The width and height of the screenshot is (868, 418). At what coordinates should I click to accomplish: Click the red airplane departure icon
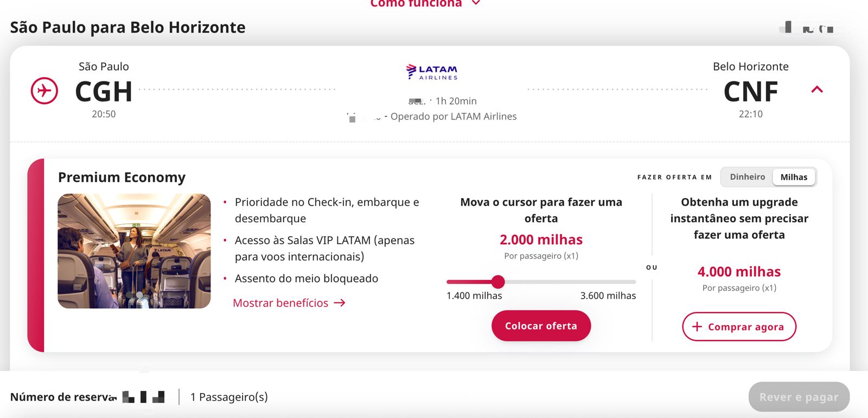pyautogui.click(x=44, y=91)
